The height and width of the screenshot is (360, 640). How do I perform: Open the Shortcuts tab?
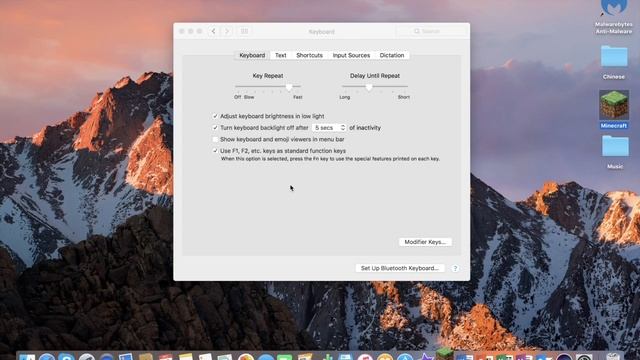(x=309, y=55)
